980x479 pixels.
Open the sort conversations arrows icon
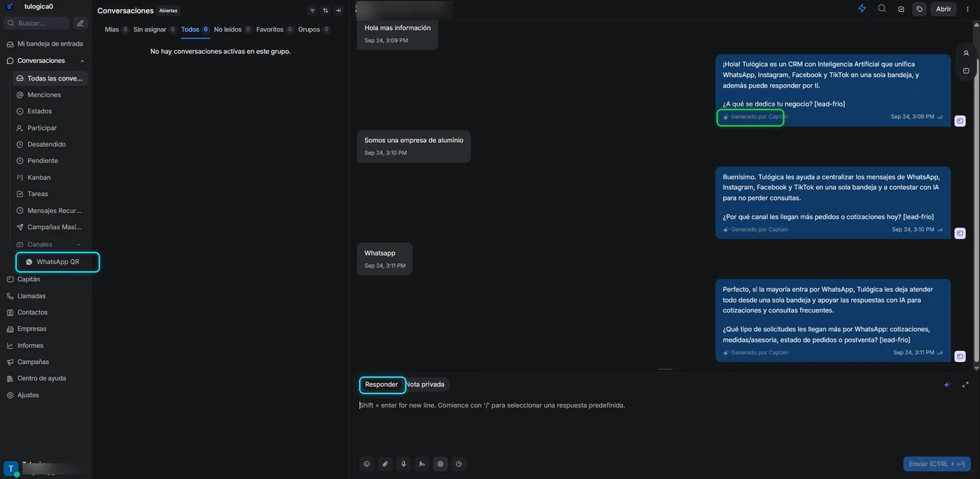point(325,11)
